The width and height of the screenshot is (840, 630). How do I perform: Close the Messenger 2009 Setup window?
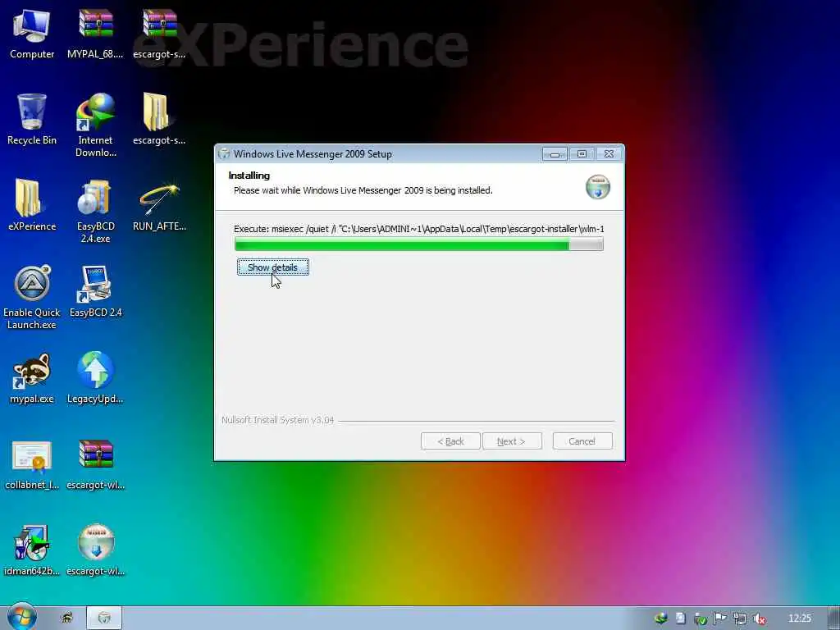point(609,154)
